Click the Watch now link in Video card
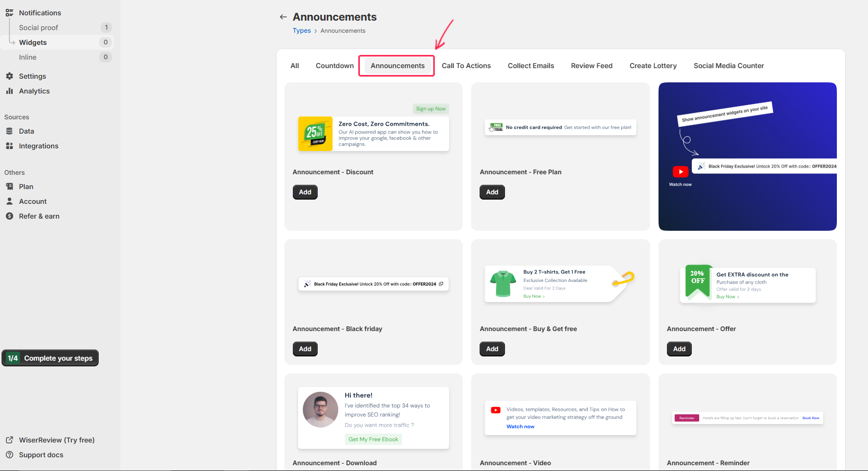Viewport: 868px width, 471px height. point(520,427)
